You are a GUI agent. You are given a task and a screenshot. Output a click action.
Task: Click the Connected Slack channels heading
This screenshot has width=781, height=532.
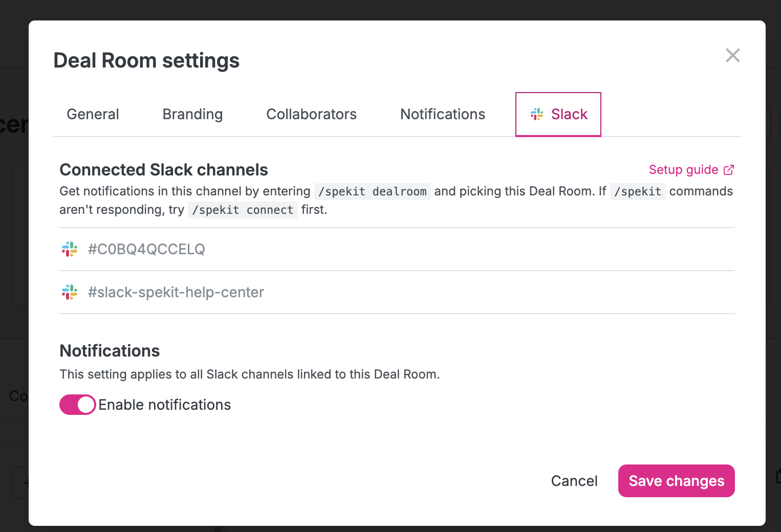click(x=164, y=169)
